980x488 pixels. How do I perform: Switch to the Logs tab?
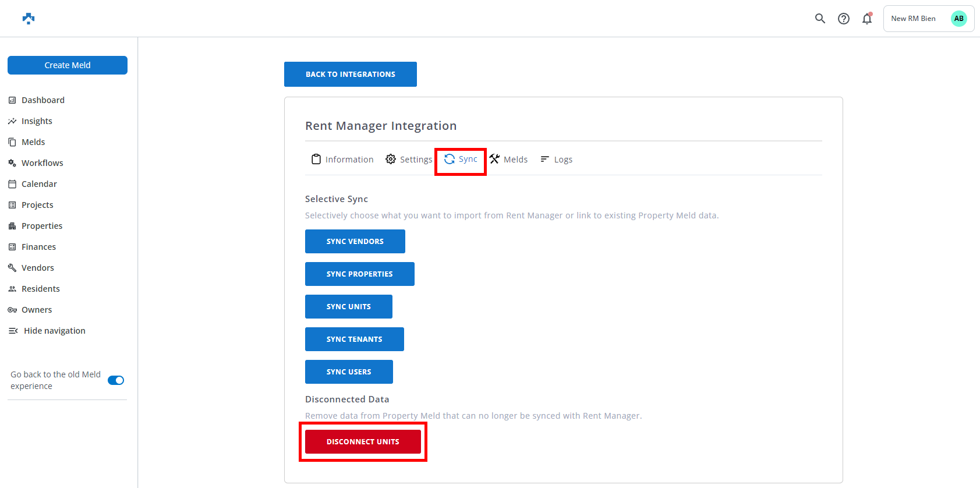(557, 160)
